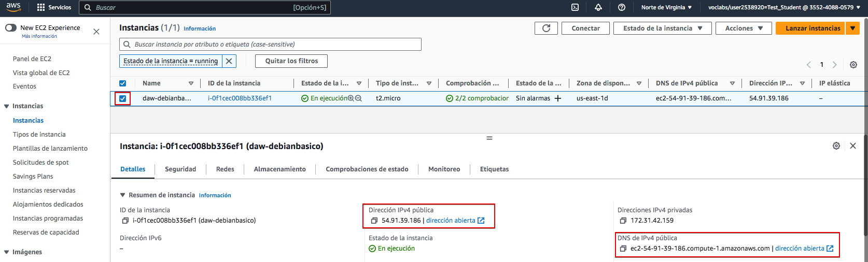The image size is (868, 262).
Task: Zoom in icon beside En ejecución
Action: tap(351, 98)
